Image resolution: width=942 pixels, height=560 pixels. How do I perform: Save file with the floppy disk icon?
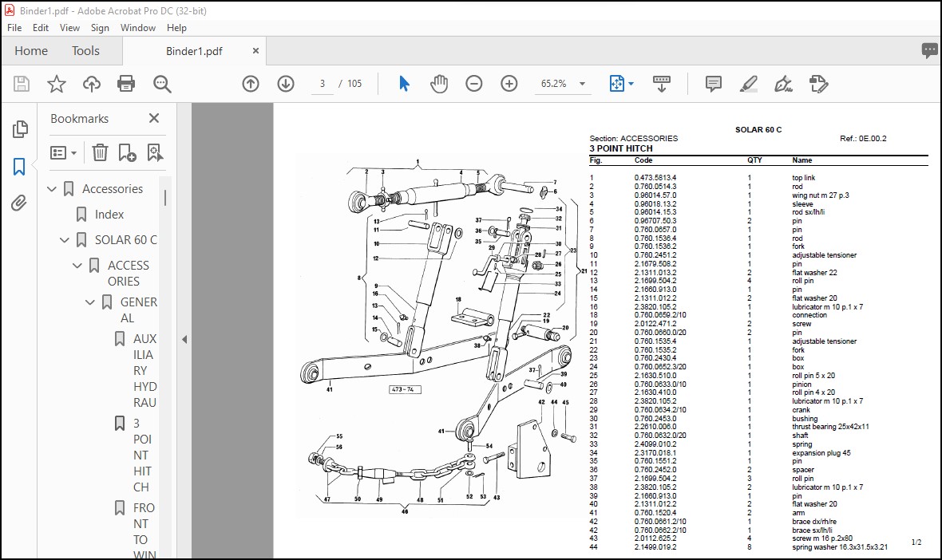coord(22,84)
